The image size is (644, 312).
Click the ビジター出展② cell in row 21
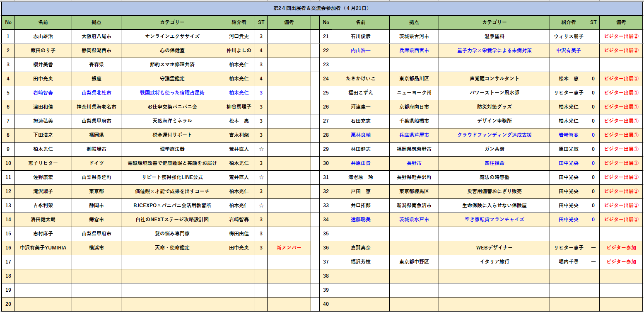(x=621, y=36)
